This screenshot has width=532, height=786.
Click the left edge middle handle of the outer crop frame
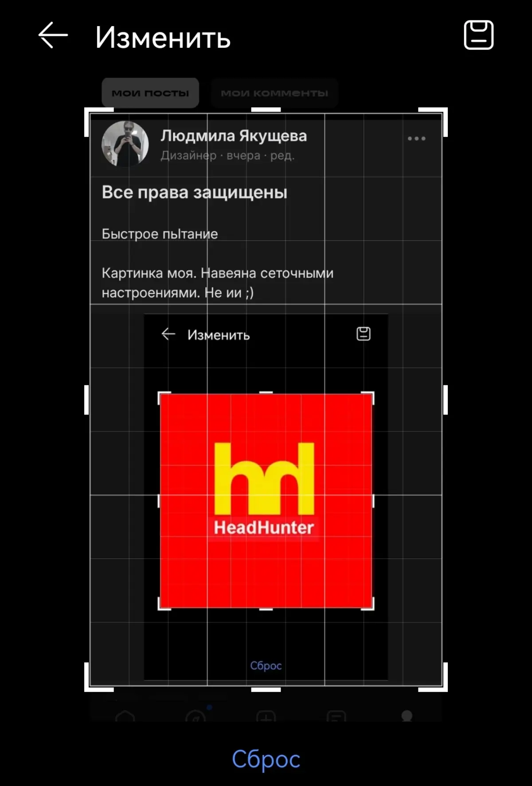86,400
